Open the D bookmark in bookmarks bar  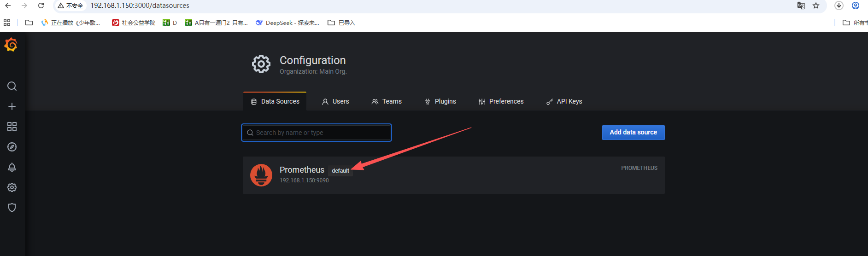[x=170, y=23]
